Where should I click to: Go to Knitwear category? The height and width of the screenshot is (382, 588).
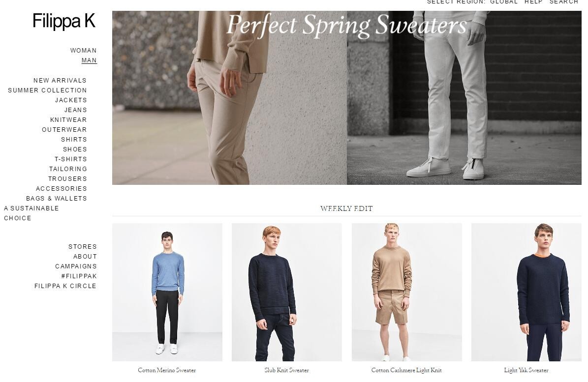tap(68, 120)
